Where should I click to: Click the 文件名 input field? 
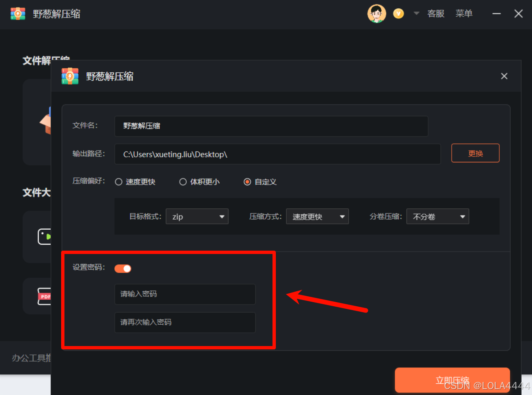(271, 126)
